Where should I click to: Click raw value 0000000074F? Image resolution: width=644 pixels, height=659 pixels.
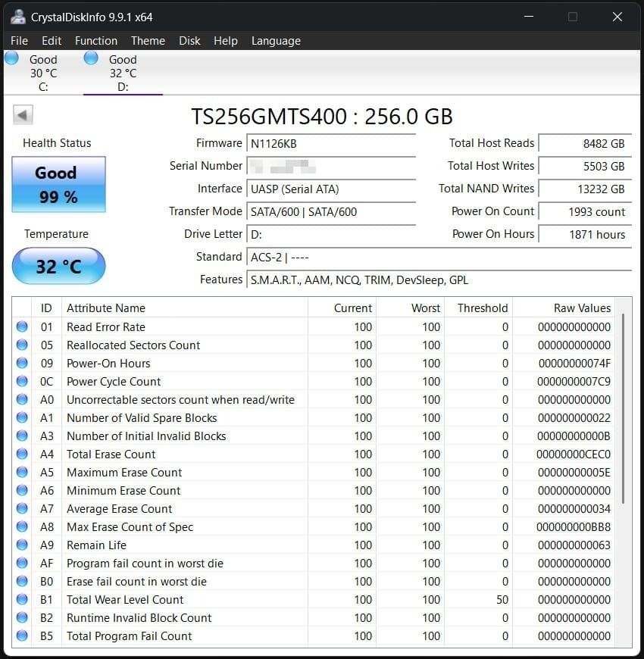click(574, 364)
